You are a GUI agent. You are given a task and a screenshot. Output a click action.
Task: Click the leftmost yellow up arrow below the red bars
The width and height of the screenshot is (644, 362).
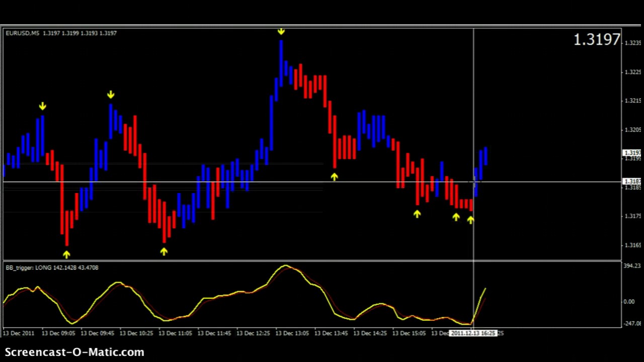click(x=66, y=254)
